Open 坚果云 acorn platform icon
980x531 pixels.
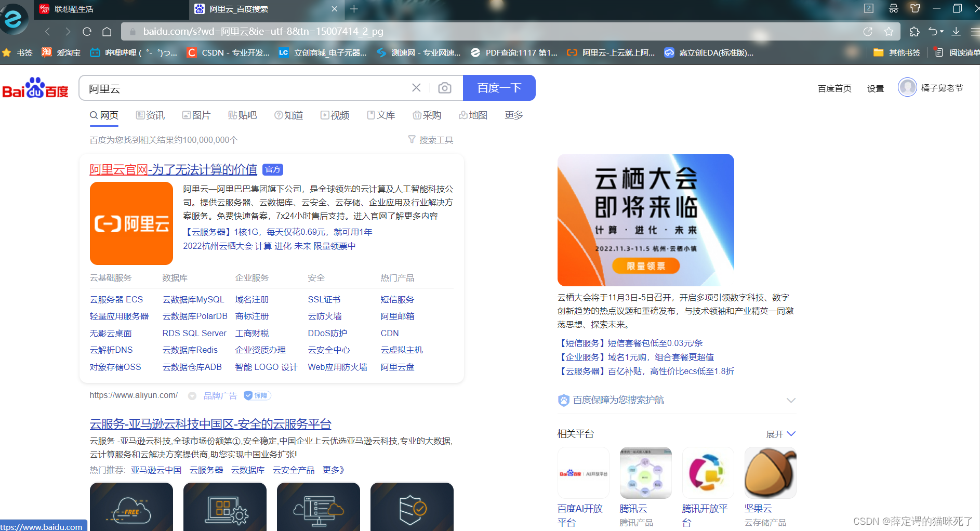pos(770,473)
